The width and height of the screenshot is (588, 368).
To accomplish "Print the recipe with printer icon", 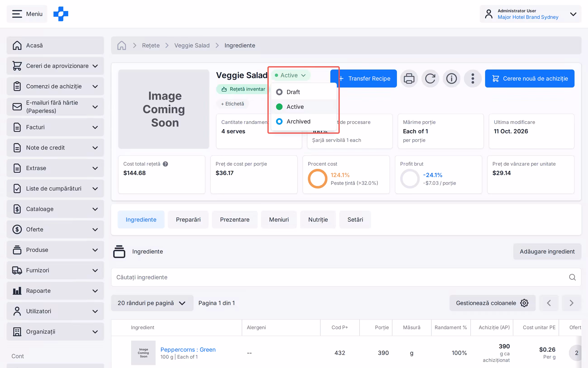I will pos(409,79).
